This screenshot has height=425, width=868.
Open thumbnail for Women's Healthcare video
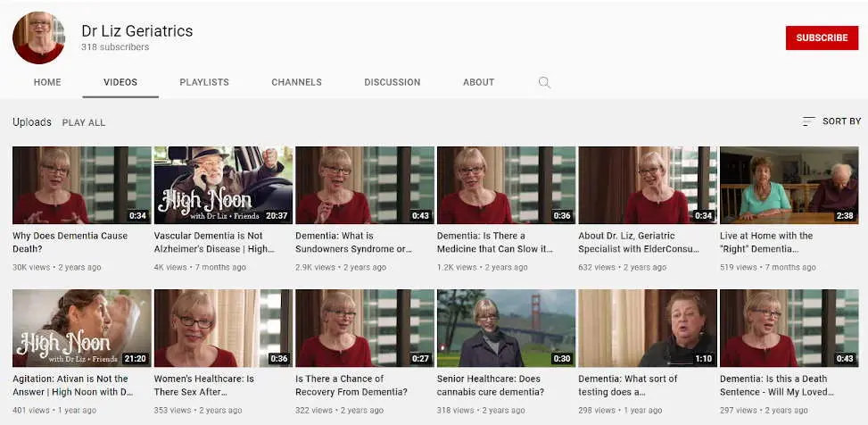223,328
